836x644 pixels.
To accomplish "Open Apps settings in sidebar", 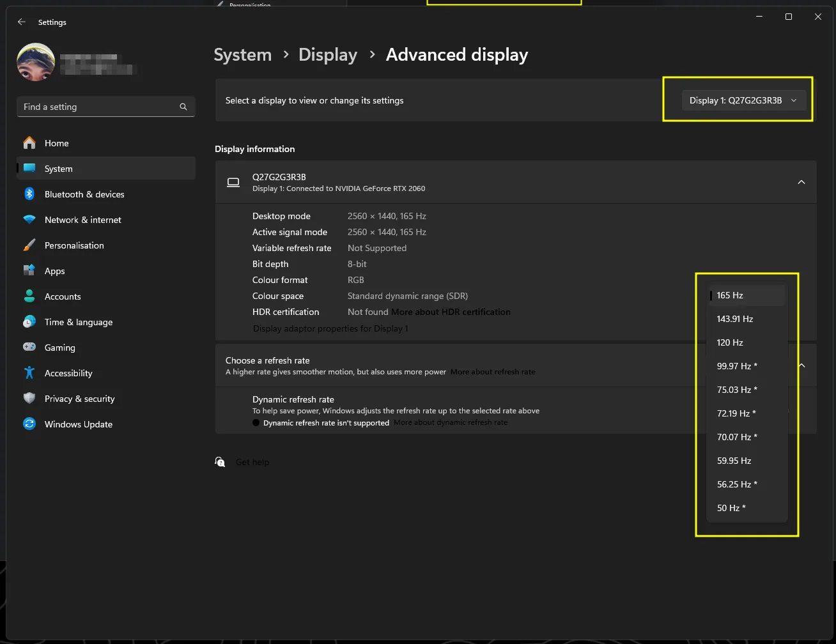I will click(106, 271).
